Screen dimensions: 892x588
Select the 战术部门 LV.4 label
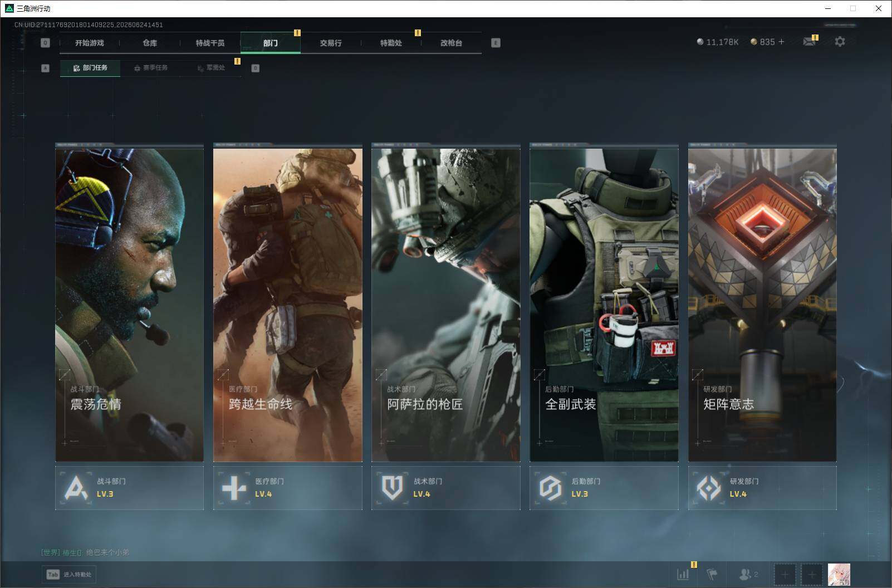(428, 487)
